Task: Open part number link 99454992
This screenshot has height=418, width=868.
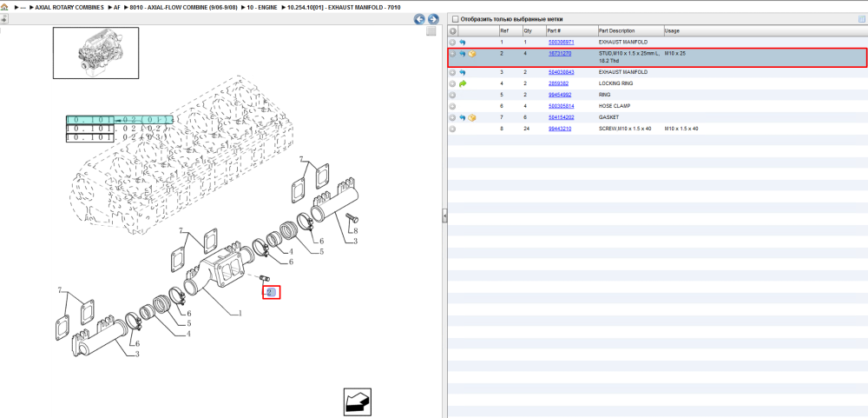Action: [x=560, y=95]
